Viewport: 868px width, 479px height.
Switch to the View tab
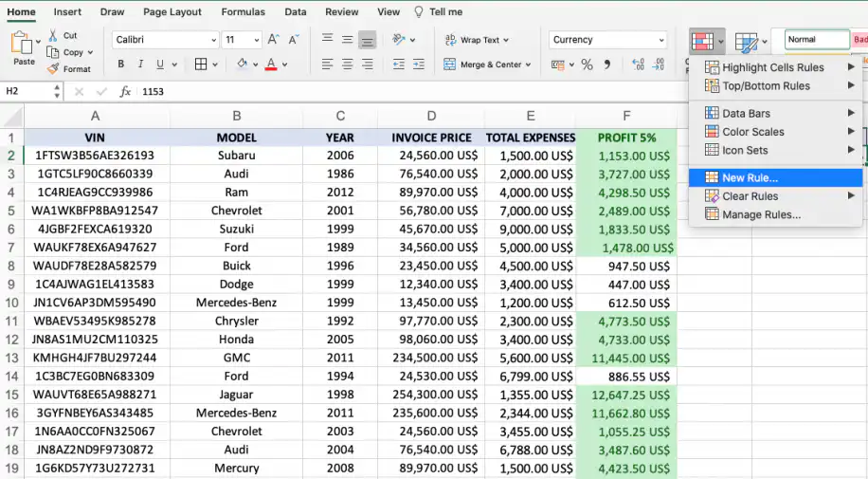[389, 11]
